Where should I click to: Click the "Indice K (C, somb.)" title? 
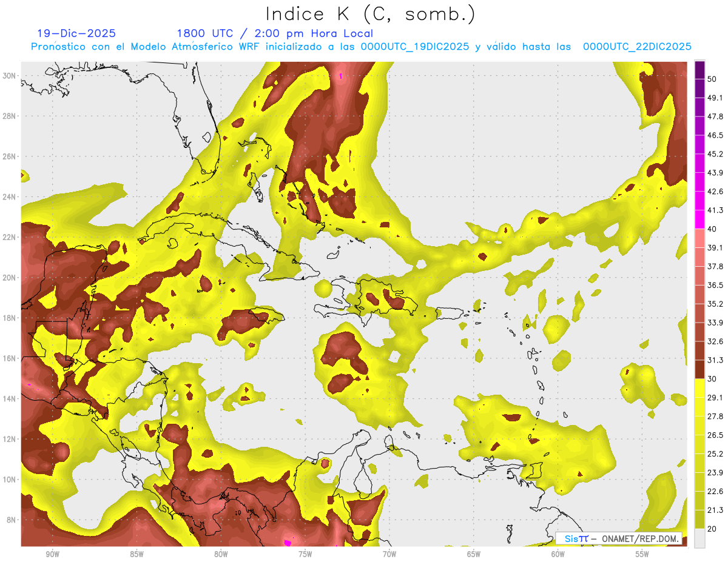pyautogui.click(x=370, y=14)
